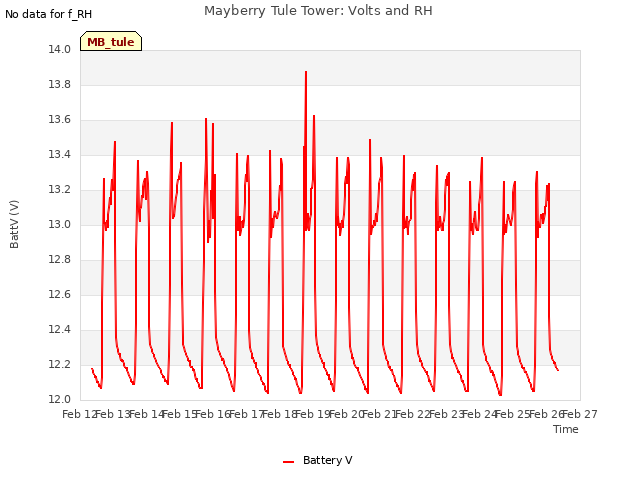Click the Battery V legend red swatch
Viewport: 640px width, 480px height.
coord(288,462)
